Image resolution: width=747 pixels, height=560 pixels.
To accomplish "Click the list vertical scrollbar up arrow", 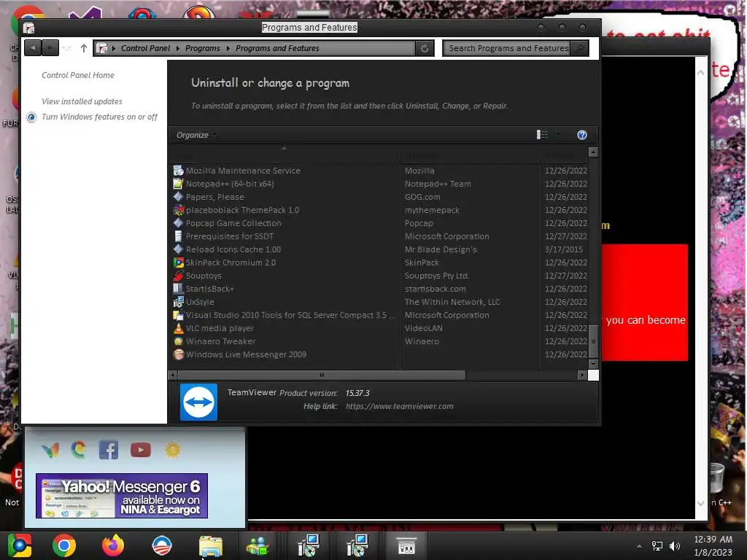I will coord(593,152).
